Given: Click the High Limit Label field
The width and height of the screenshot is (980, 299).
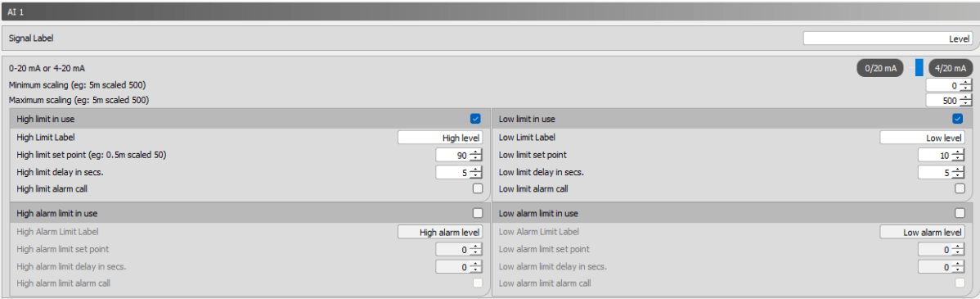Looking at the screenshot, I should click(x=440, y=137).
